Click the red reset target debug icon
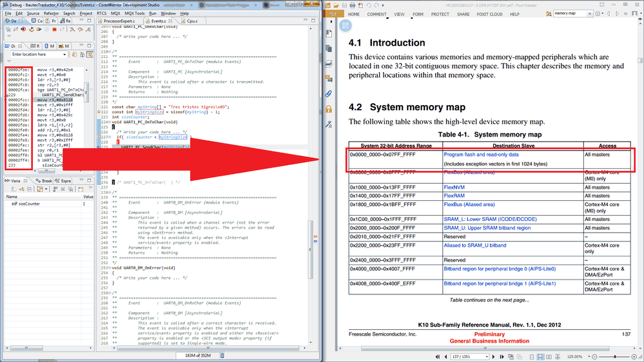 coord(23,29)
